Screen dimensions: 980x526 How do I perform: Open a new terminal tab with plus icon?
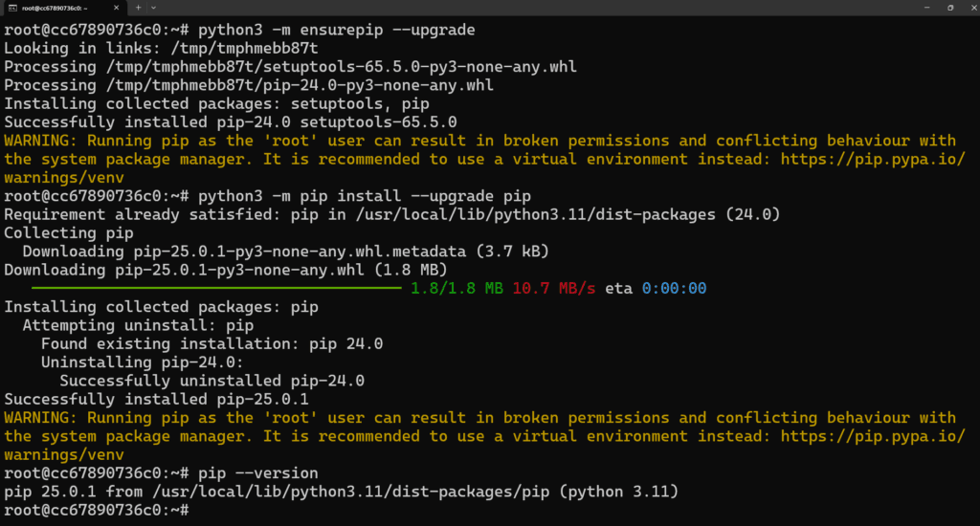pyautogui.click(x=138, y=8)
